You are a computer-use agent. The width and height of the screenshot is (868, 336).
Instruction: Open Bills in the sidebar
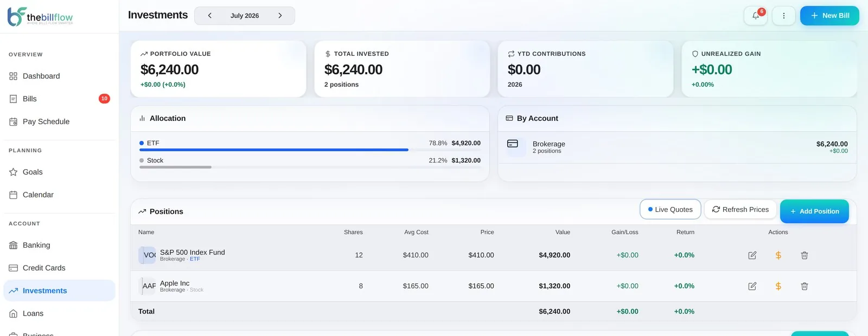tap(59, 99)
